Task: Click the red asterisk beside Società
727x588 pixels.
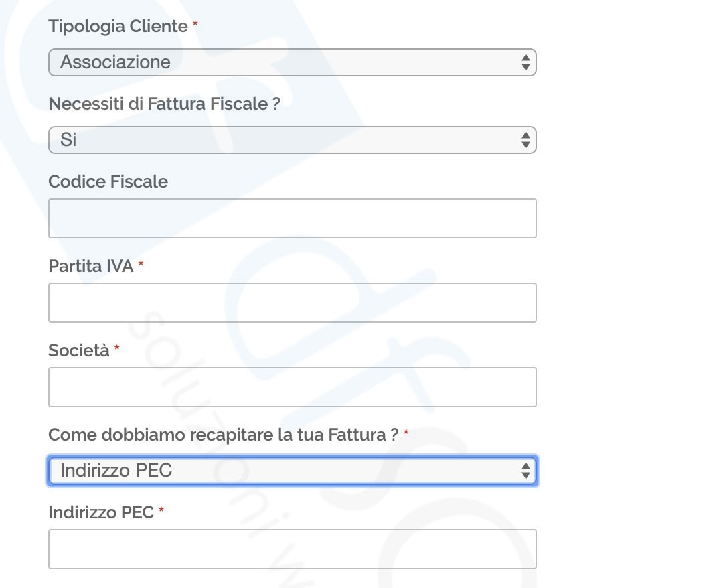Action: (117, 348)
